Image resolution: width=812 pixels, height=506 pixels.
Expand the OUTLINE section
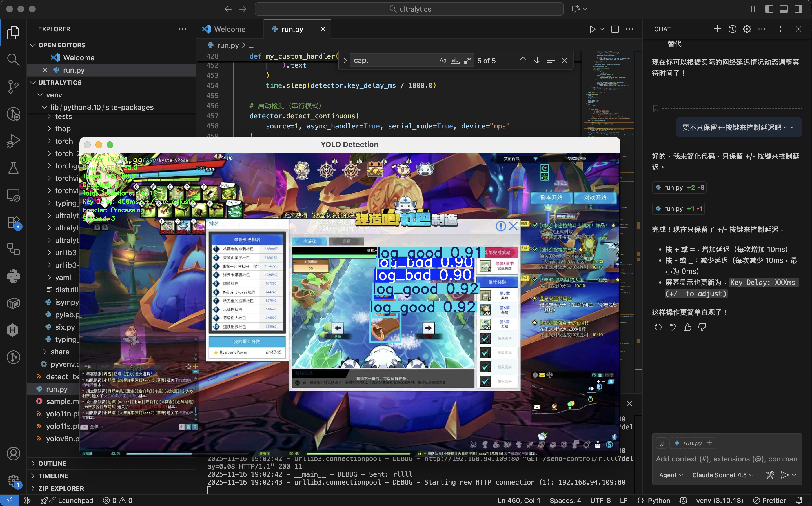[52, 463]
